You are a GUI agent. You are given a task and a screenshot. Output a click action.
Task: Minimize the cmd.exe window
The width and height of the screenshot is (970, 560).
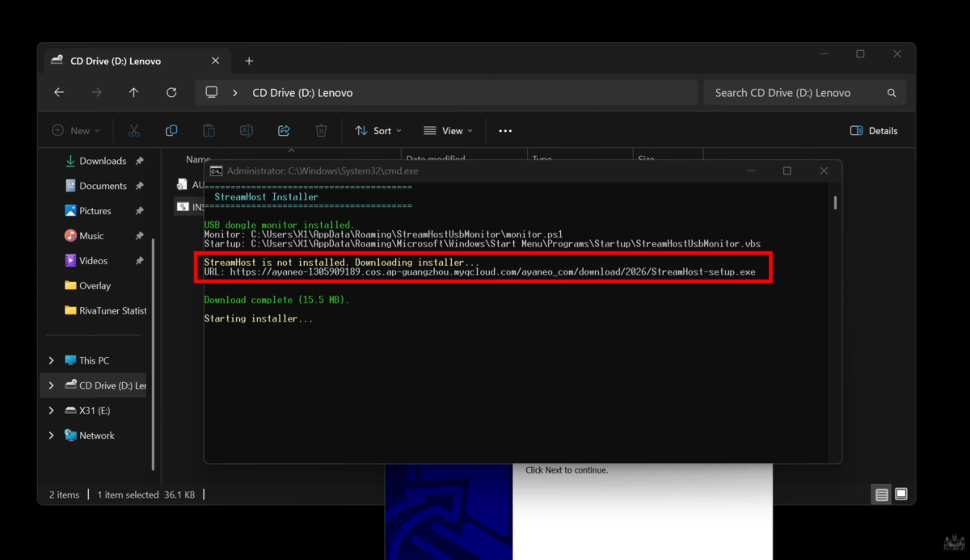[751, 171]
